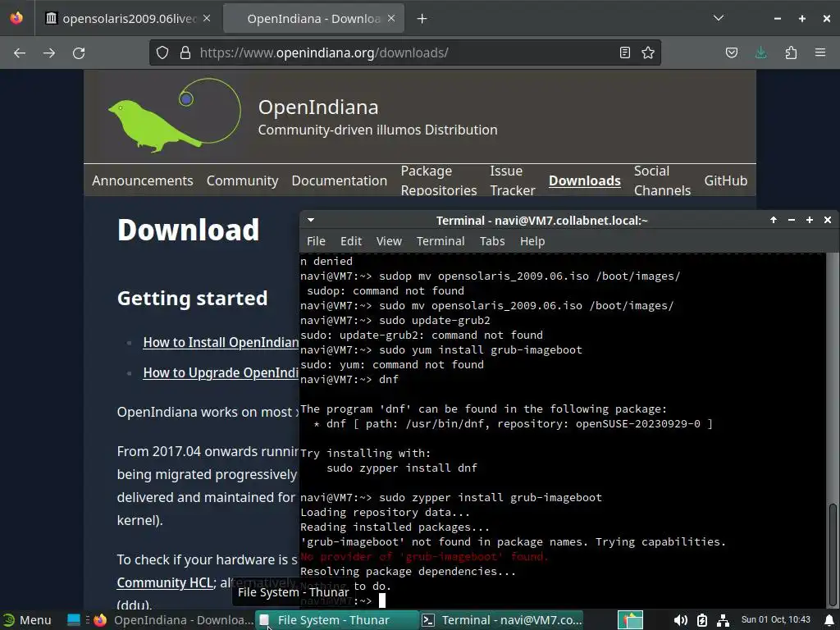Open the terminal View menu
This screenshot has height=630, width=840.
(389, 241)
